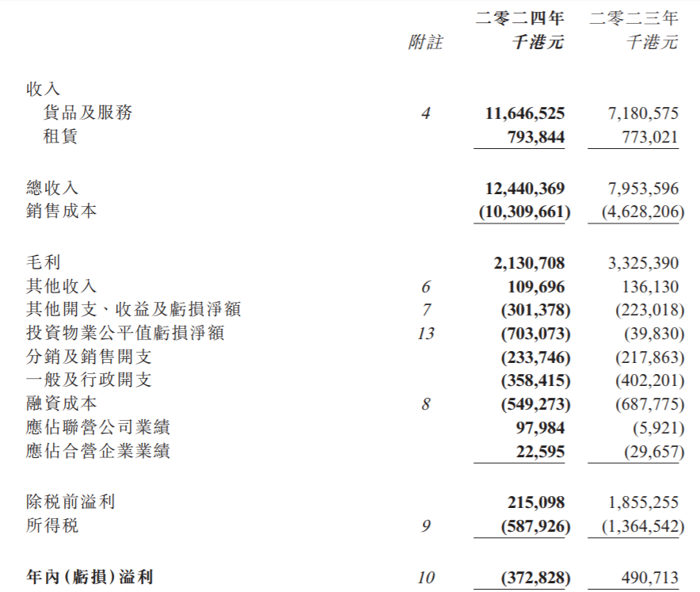Click the value 136,130
The width and height of the screenshot is (700, 592).
(650, 287)
